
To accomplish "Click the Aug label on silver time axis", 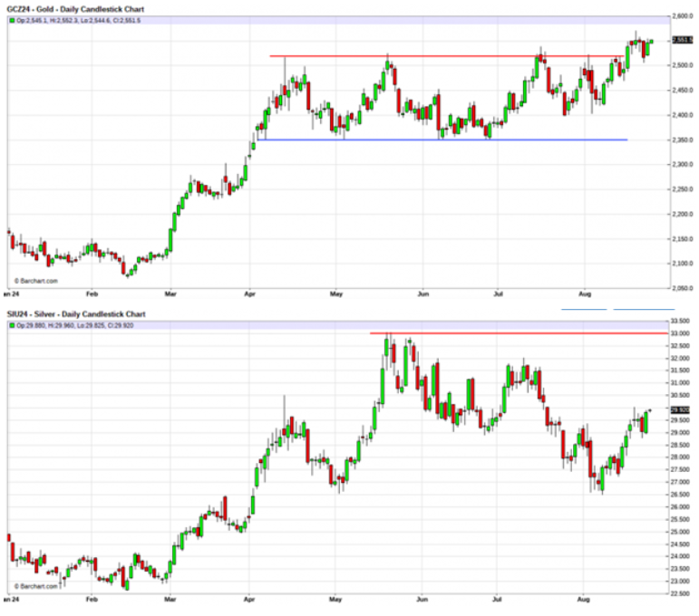I will click(585, 600).
